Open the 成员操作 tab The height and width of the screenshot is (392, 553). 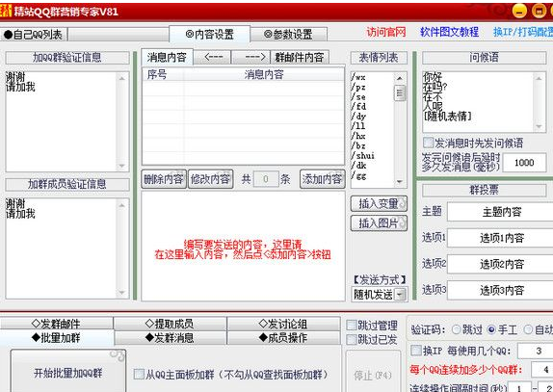pyautogui.click(x=283, y=338)
